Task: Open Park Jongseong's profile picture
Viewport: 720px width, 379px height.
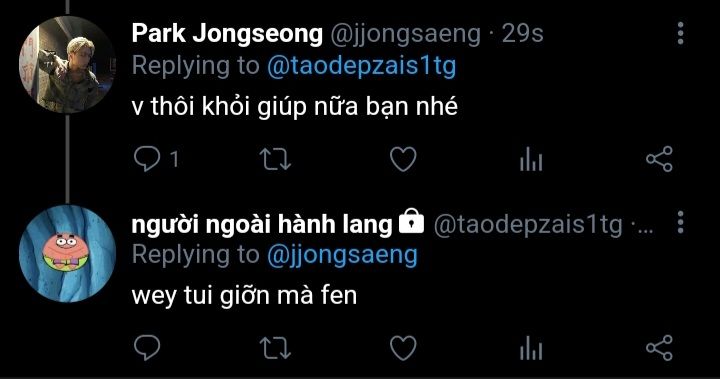Action: (x=67, y=64)
